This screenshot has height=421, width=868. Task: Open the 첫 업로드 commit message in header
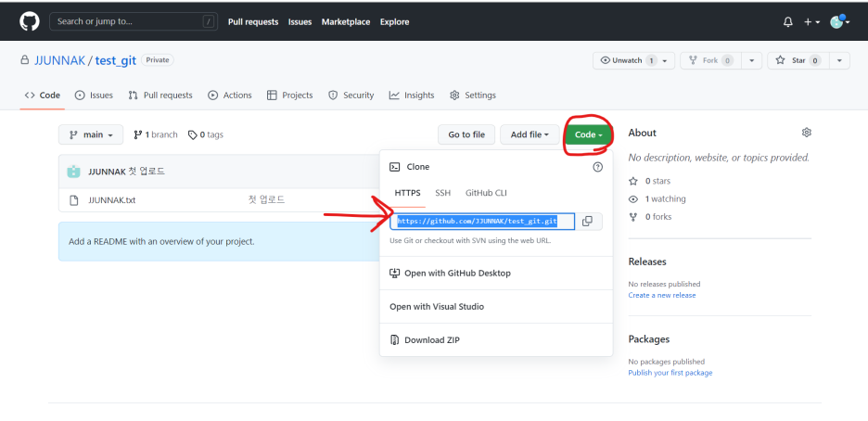(x=147, y=172)
